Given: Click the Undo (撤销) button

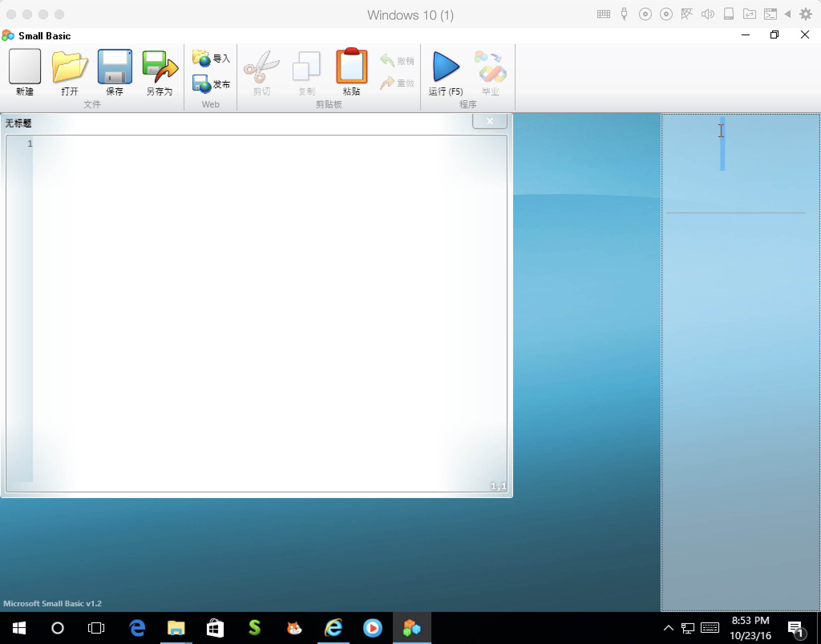Looking at the screenshot, I should click(397, 61).
